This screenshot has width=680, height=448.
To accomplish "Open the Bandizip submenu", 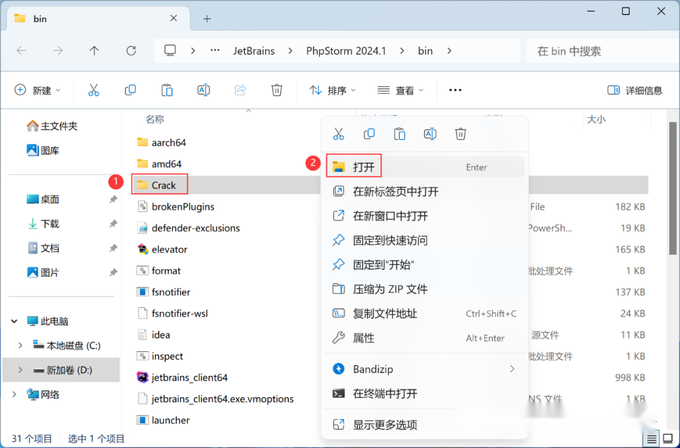I will pyautogui.click(x=425, y=369).
